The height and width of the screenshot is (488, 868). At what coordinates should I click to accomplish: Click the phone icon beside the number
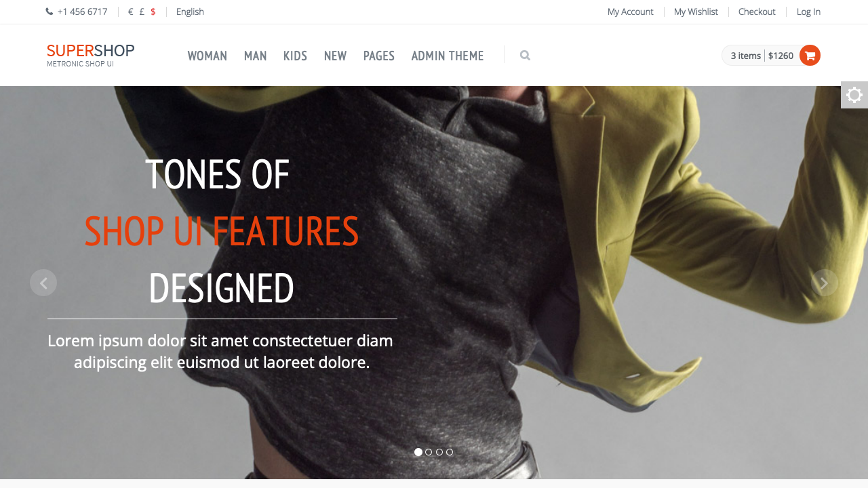(x=50, y=12)
